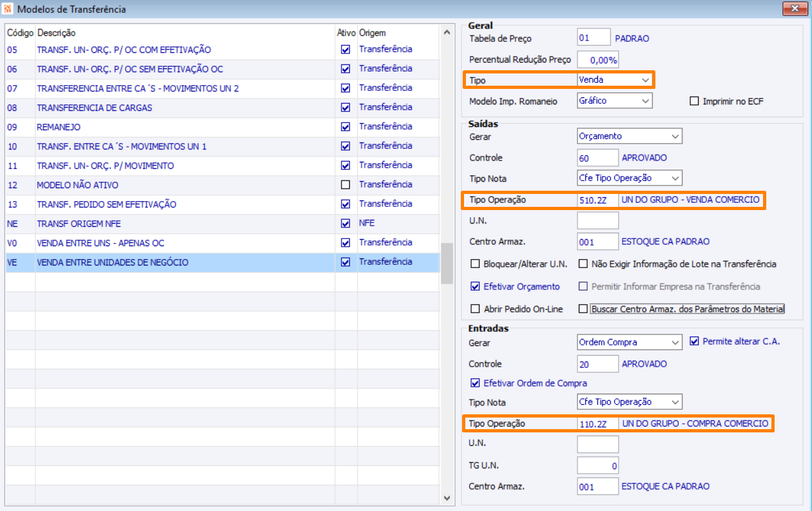Select row TRANSF. ENTRE CA´S - MOVIMENTOS UN 1

(222, 146)
